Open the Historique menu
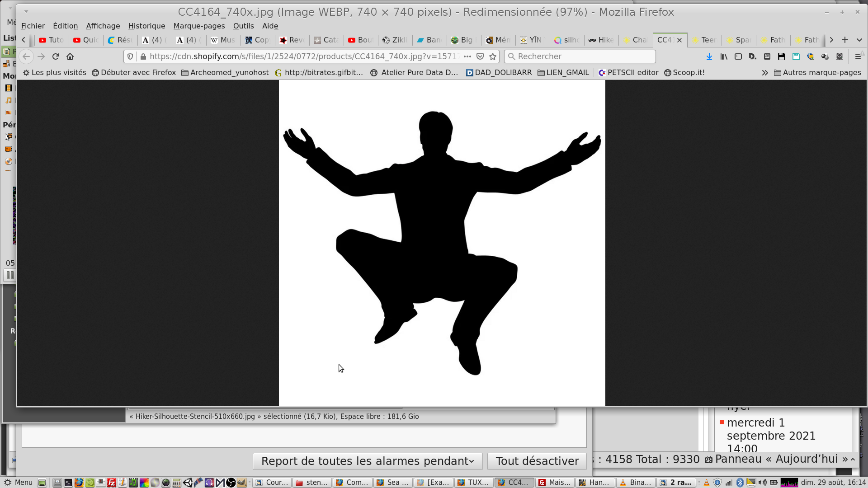The height and width of the screenshot is (488, 868). click(x=146, y=26)
